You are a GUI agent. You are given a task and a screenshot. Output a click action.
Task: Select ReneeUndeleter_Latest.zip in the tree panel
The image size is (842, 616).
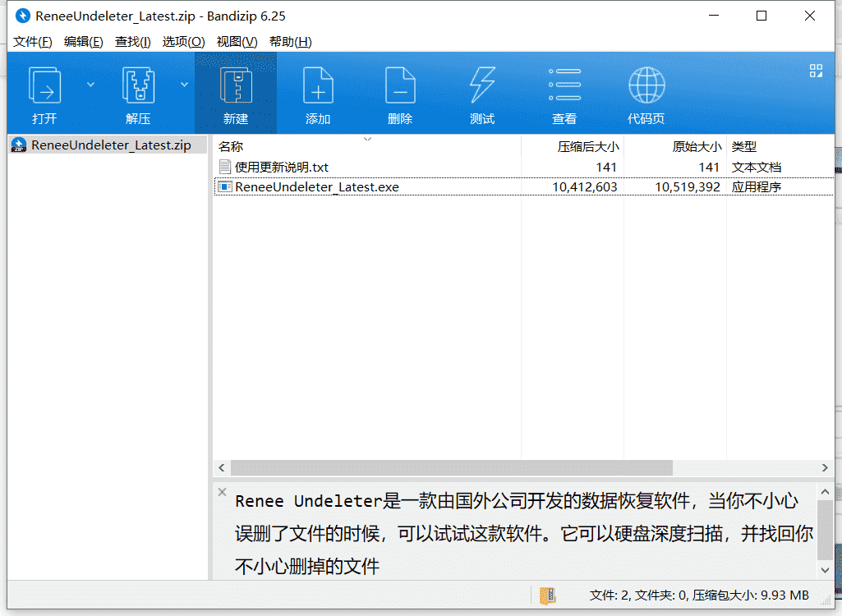pyautogui.click(x=108, y=145)
